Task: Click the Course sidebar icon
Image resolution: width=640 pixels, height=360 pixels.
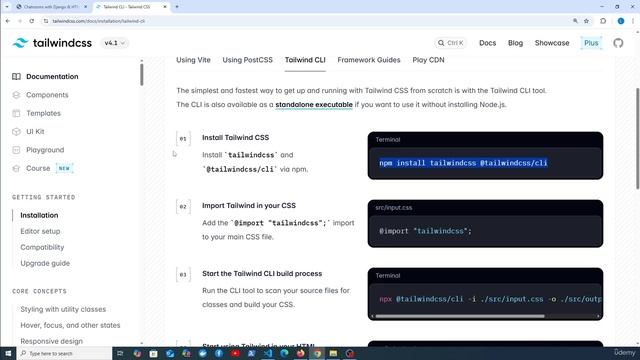Action: pyautogui.click(x=16, y=168)
